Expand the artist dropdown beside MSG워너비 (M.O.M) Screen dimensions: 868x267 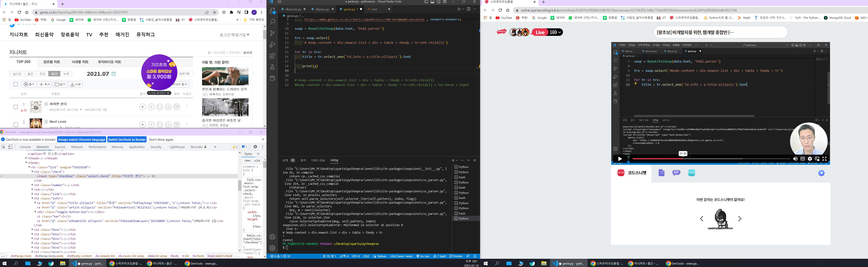[x=81, y=110]
